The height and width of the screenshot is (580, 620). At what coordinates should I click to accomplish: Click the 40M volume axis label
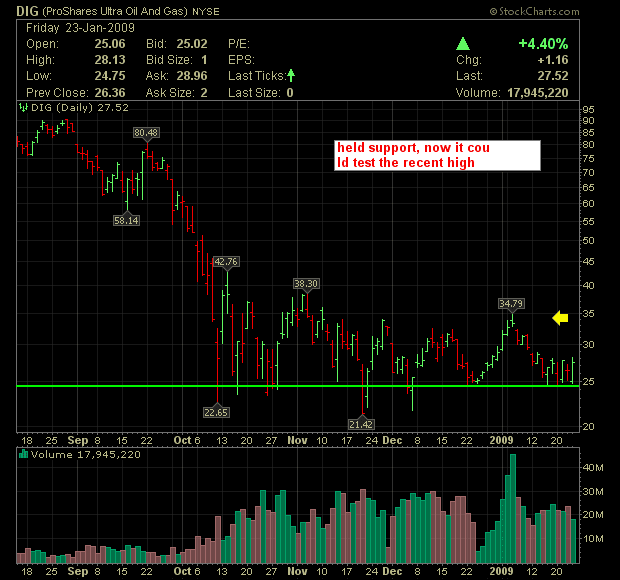click(x=593, y=468)
